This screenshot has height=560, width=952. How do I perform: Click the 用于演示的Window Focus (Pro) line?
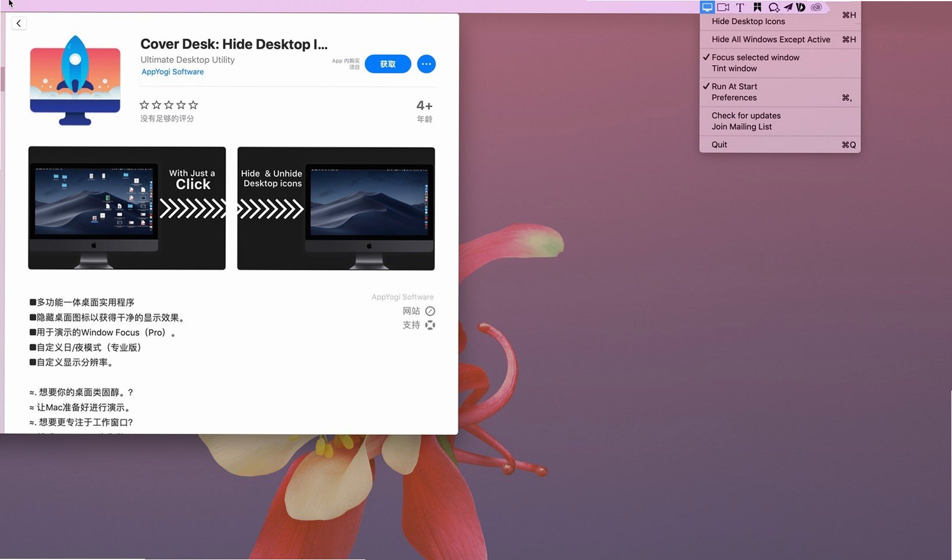pos(102,333)
